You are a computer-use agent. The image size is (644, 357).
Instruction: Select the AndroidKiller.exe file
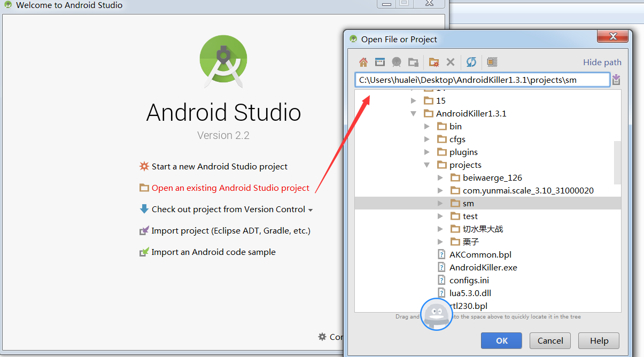[483, 267]
